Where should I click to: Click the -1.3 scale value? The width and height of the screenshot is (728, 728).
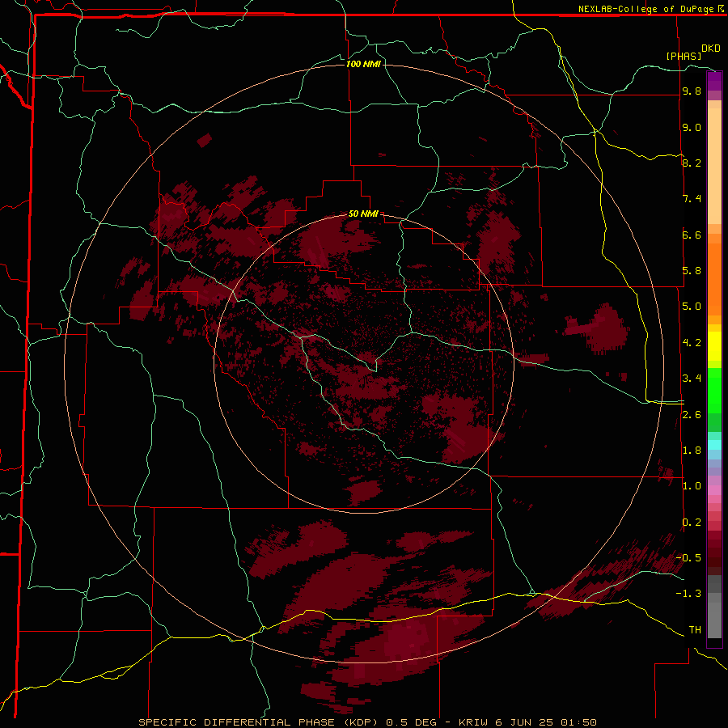coord(688,594)
